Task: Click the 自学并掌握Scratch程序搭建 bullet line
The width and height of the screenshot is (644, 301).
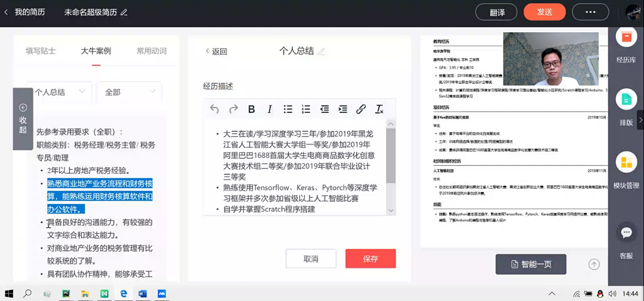Action: (269, 209)
